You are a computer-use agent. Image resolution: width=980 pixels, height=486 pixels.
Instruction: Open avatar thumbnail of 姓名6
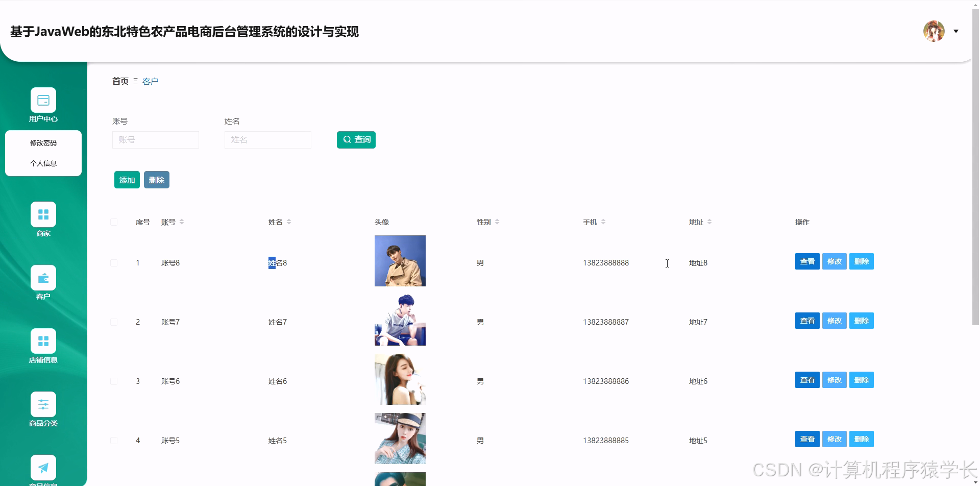point(400,379)
